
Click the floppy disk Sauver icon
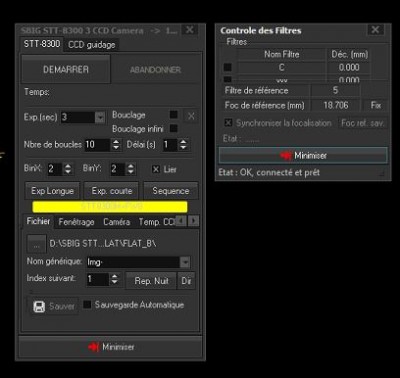pyautogui.click(x=39, y=306)
